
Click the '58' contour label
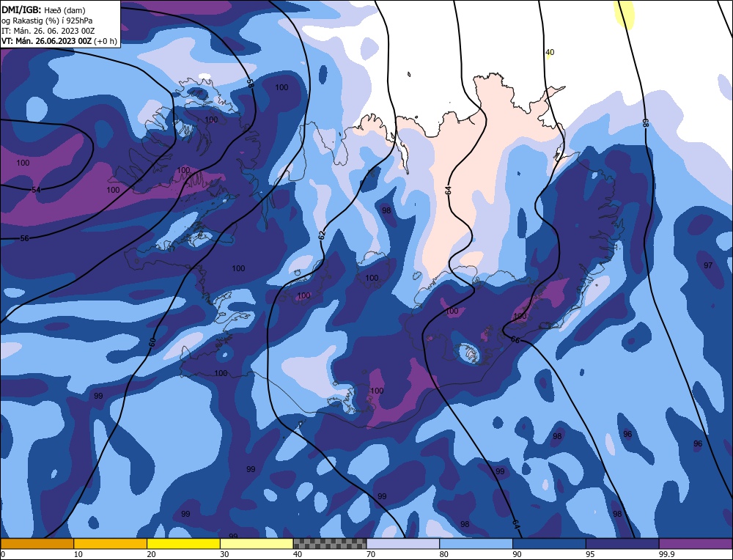[250, 84]
